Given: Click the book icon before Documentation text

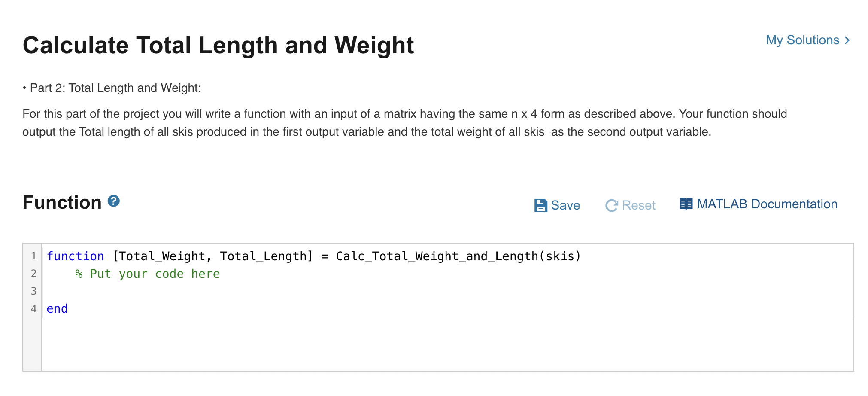Looking at the screenshot, I should (687, 204).
